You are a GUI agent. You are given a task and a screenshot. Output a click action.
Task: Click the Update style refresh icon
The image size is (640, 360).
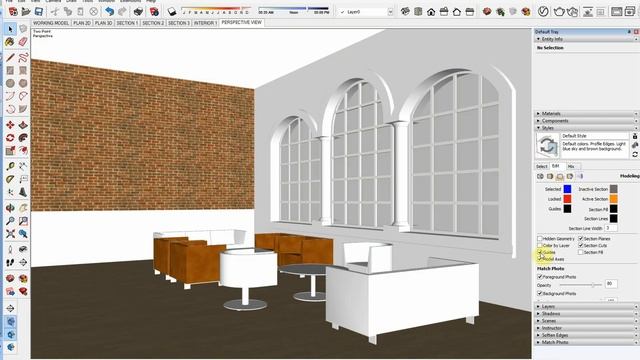[635, 154]
